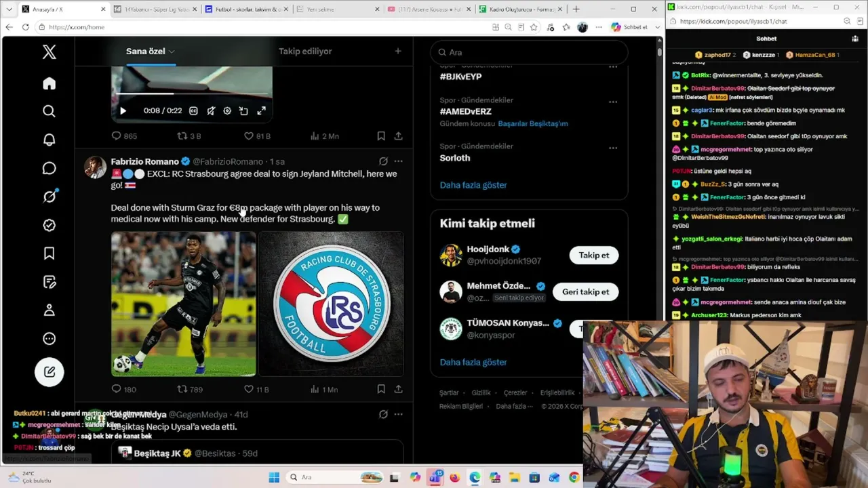Open the Windows Start menu
Image resolution: width=868 pixels, height=488 pixels.
tap(274, 477)
